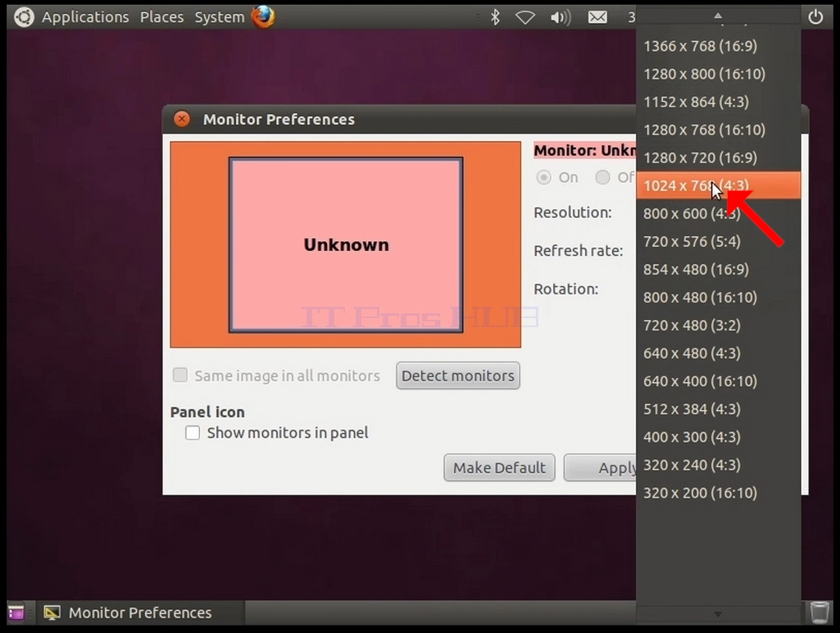Open the wireless network indicator

(525, 18)
